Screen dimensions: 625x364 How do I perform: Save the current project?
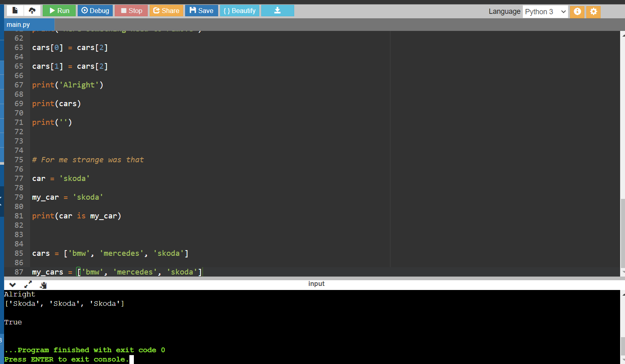coord(201,11)
